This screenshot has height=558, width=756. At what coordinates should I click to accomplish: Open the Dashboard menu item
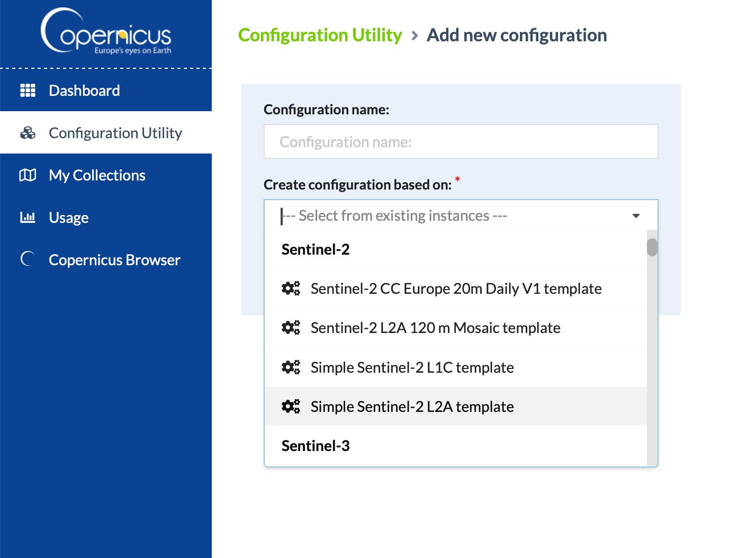(x=106, y=91)
